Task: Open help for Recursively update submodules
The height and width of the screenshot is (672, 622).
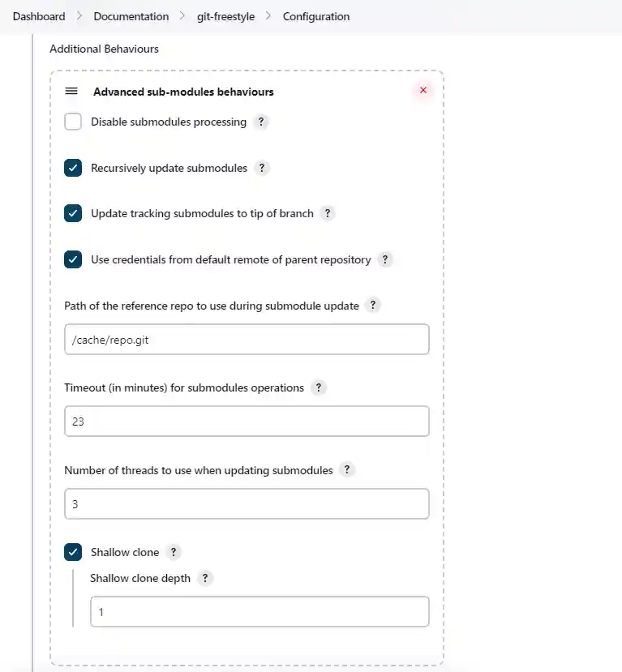Action: tap(261, 169)
